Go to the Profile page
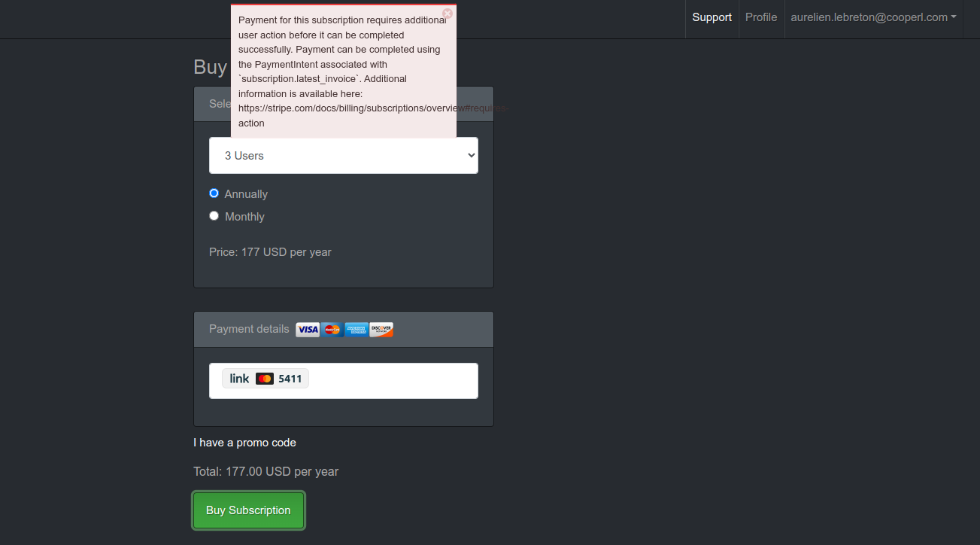This screenshot has width=980, height=545. point(761,17)
